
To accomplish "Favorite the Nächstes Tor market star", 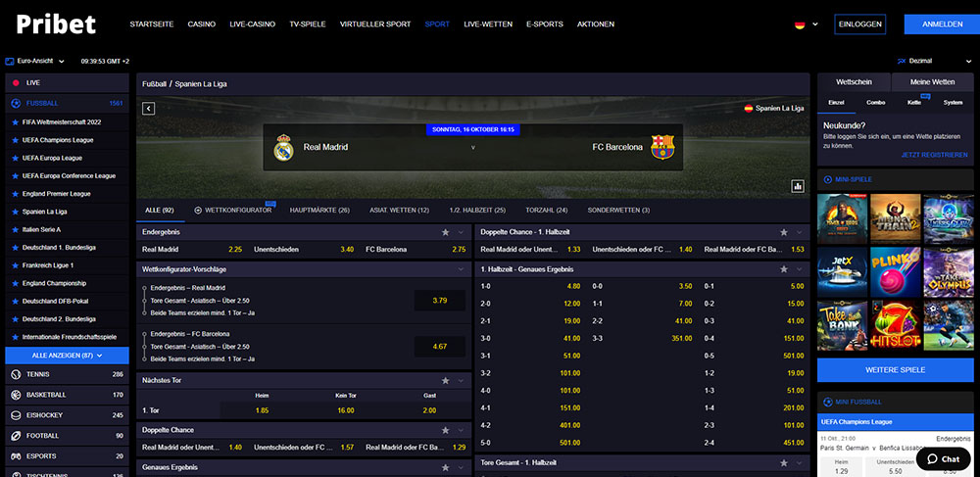I will coord(445,380).
